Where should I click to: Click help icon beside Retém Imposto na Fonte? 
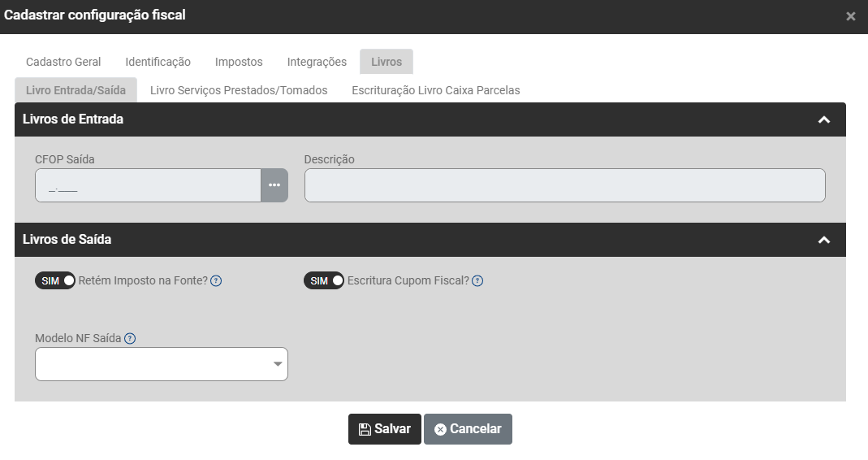(x=216, y=281)
